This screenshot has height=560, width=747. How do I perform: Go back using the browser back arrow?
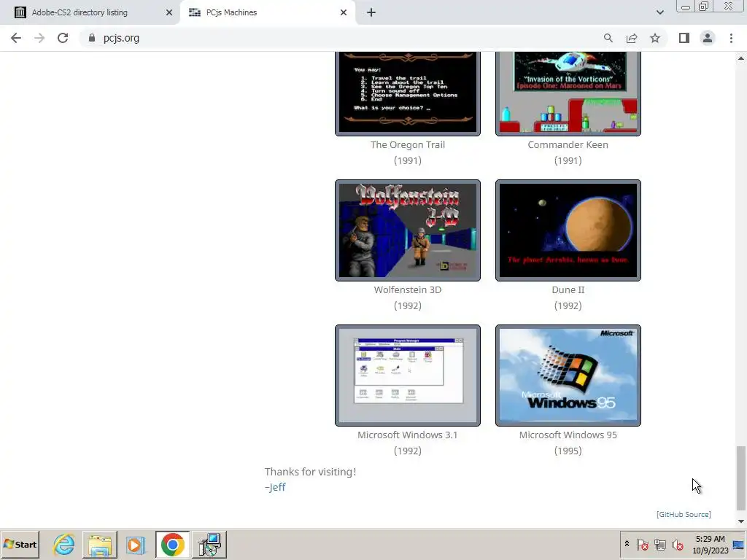point(16,38)
